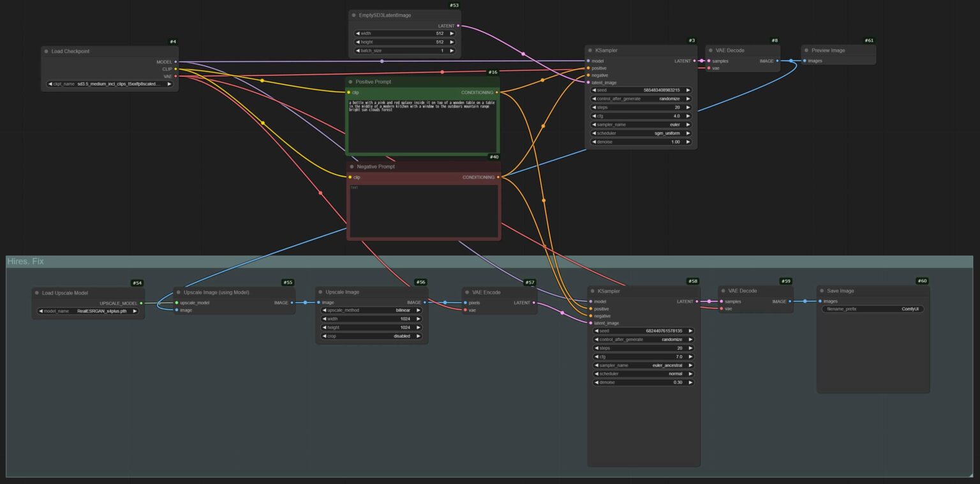980x484 pixels.
Task: Collapse the Save Image node with its title dot
Action: pyautogui.click(x=822, y=291)
